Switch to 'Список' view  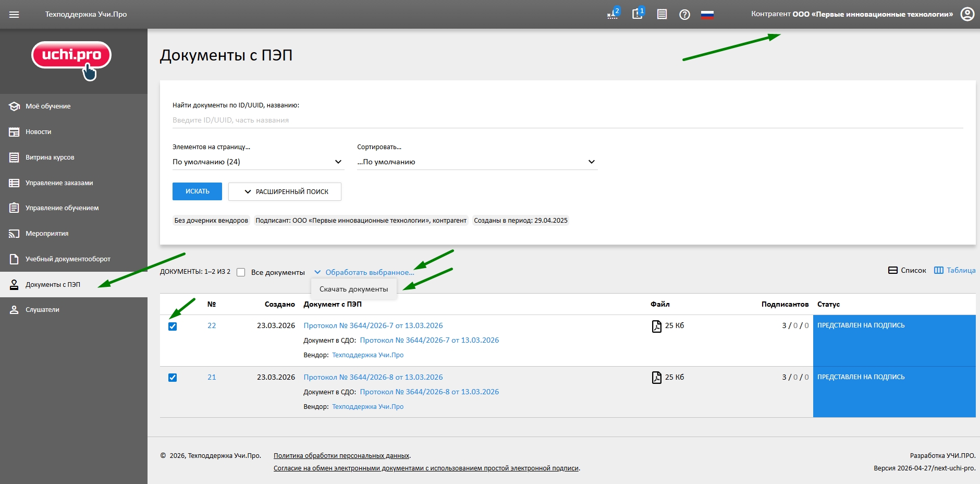[x=907, y=270]
